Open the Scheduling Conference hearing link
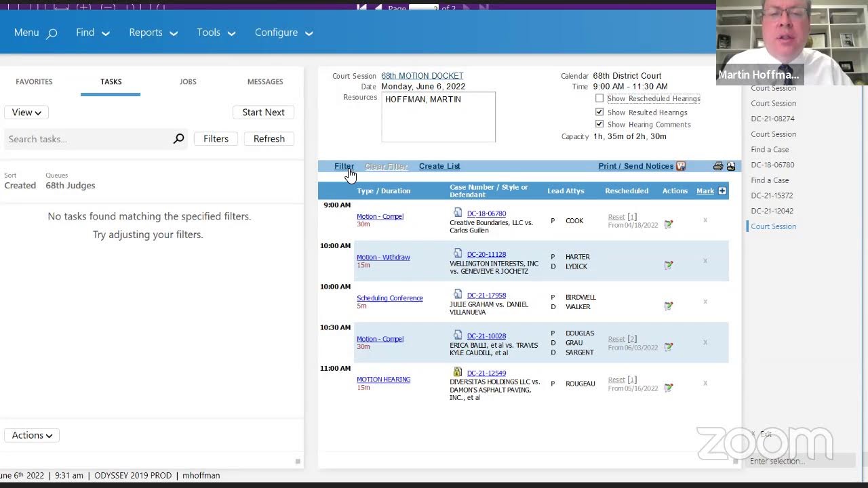 pos(390,298)
